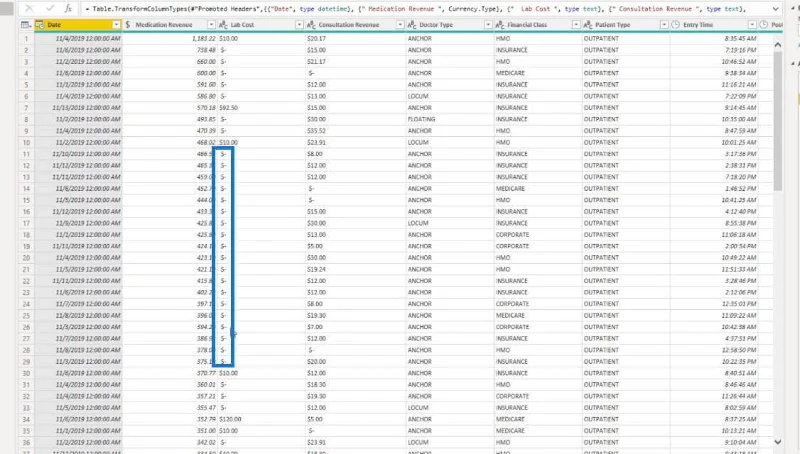Open the Patient Type filter dropdown
The height and width of the screenshot is (454, 800).
pyautogui.click(x=664, y=24)
